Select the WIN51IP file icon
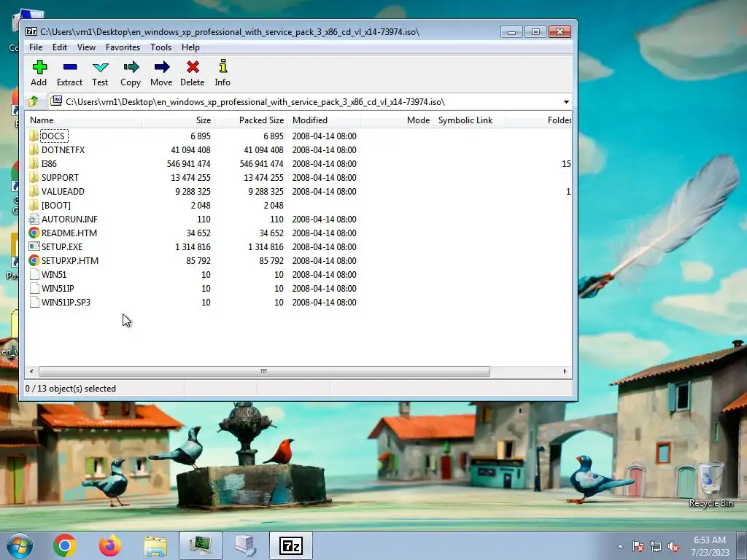The width and height of the screenshot is (747, 560). point(34,288)
